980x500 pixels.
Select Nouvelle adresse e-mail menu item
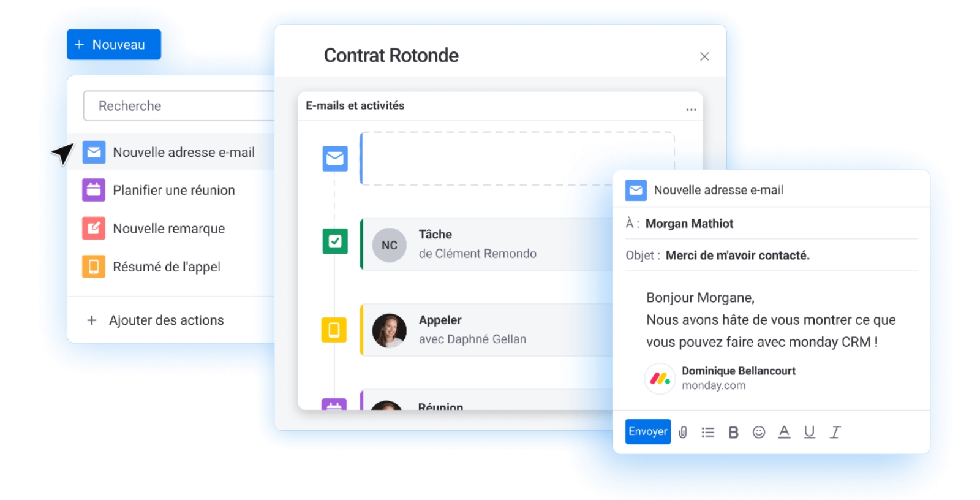[x=183, y=152]
